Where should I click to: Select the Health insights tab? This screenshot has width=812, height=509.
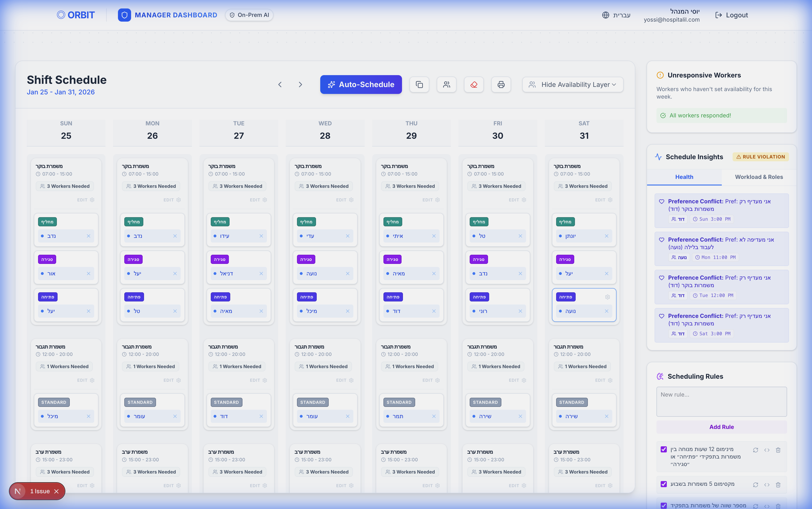point(684,177)
